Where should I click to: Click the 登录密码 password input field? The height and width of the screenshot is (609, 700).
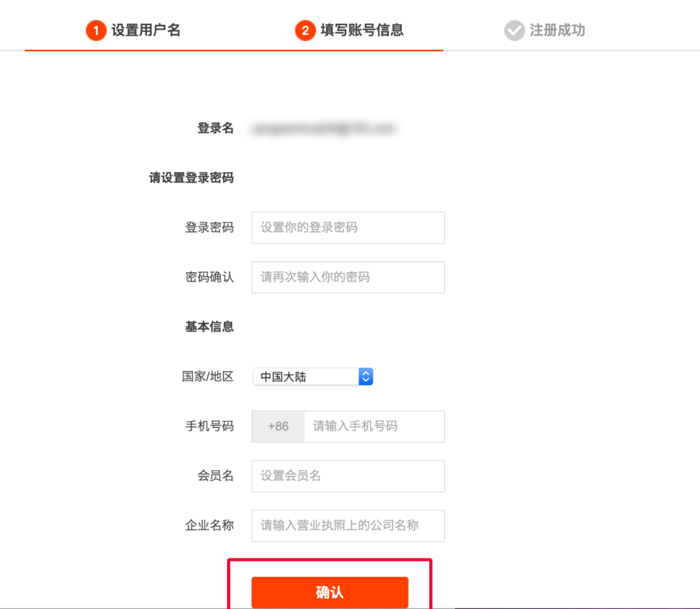click(348, 227)
